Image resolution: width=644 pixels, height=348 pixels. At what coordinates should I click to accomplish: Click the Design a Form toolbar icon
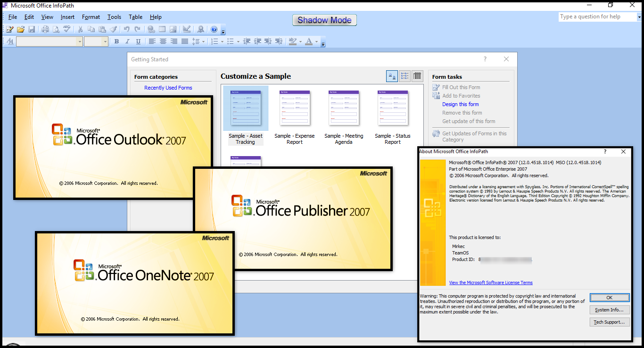coord(9,29)
